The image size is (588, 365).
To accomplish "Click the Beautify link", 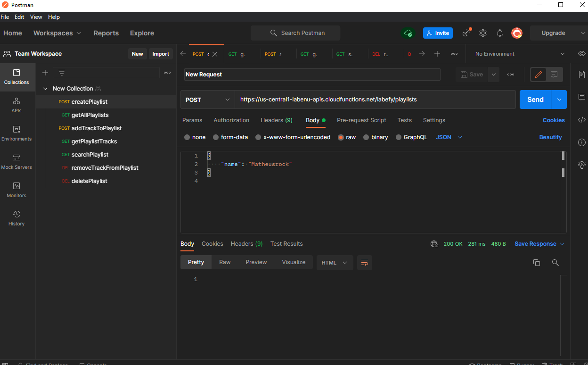I will point(550,137).
